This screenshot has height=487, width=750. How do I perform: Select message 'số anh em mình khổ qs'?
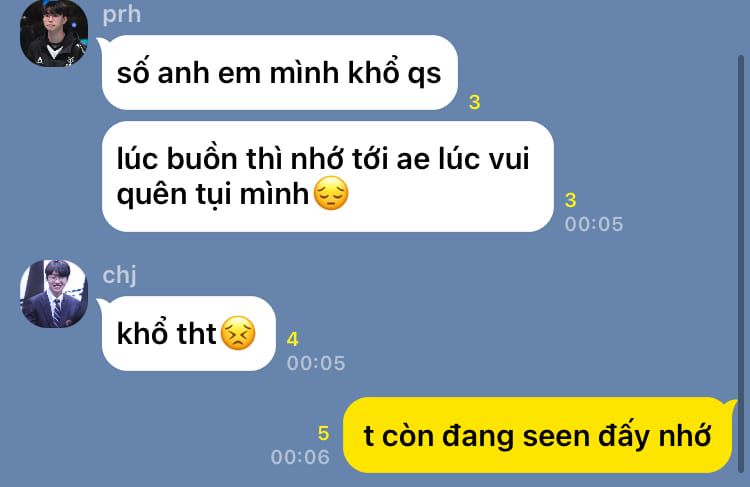point(279,73)
